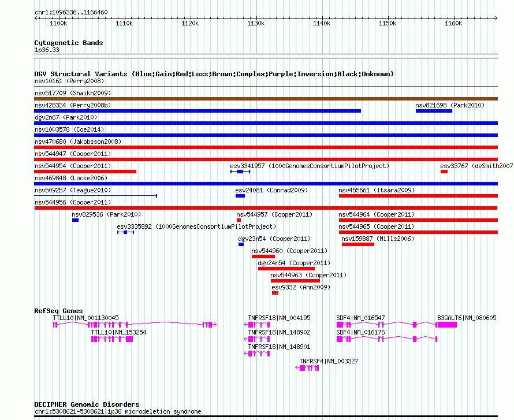Click the esv33767 (deSmith2007) red block
This screenshot has height=420, width=514.
[x=444, y=172]
